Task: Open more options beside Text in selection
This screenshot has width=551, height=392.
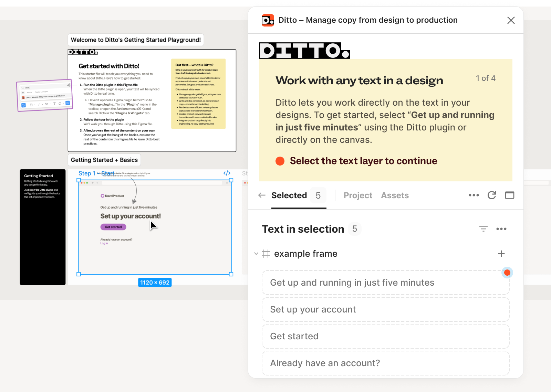Action: point(501,229)
